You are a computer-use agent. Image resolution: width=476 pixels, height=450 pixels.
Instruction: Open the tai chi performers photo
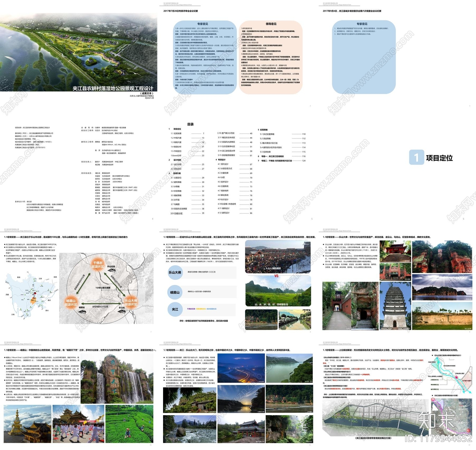tap(78, 424)
